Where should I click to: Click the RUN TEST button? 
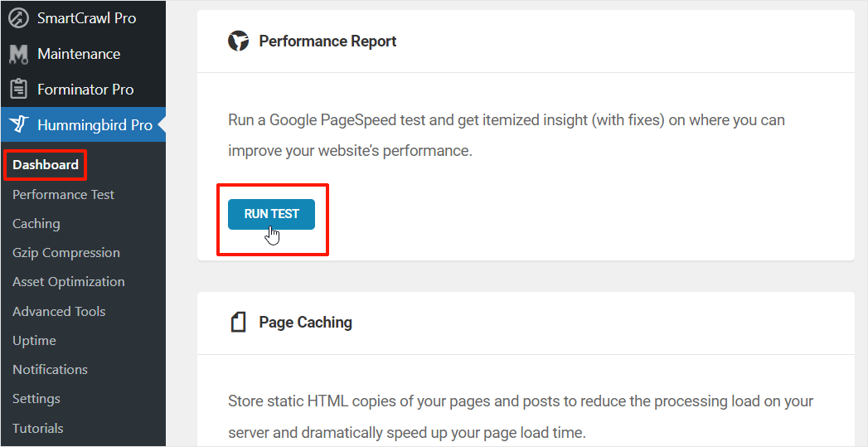click(271, 214)
